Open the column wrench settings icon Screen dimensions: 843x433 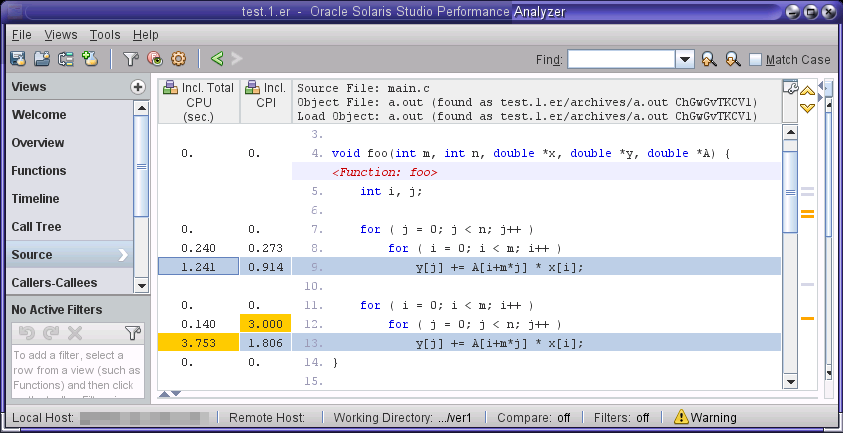(x=789, y=88)
